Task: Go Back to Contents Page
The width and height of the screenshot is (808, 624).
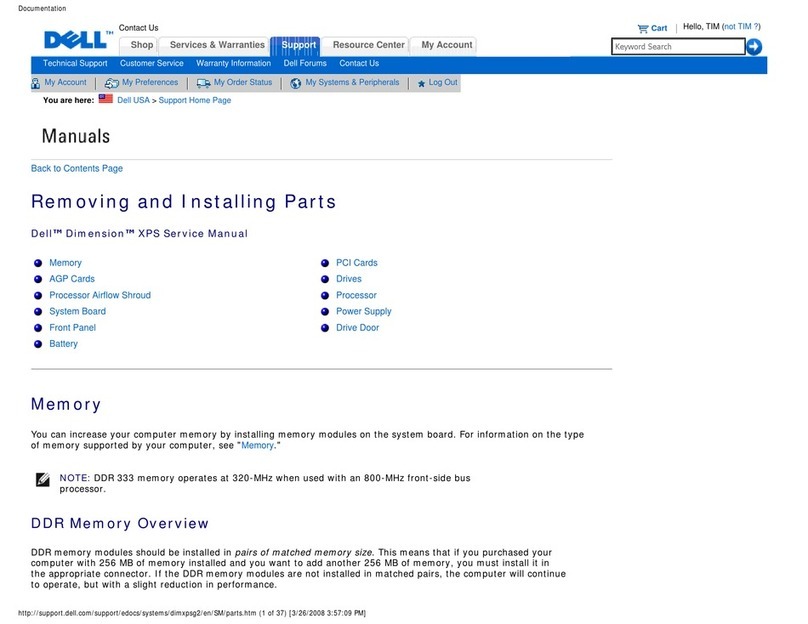Action: pos(77,168)
